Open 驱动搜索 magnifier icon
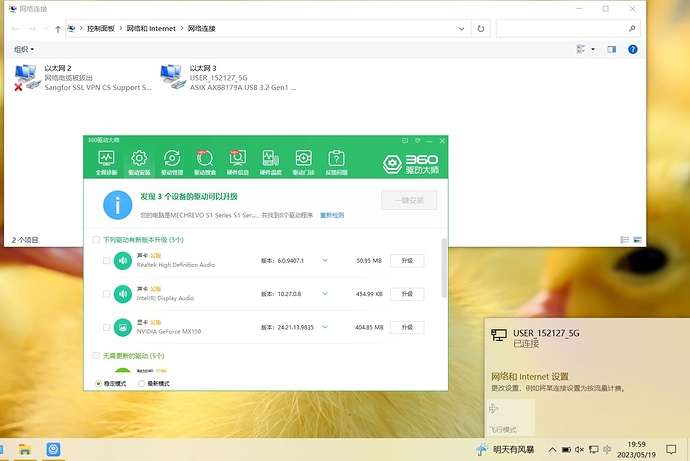This screenshot has height=461, width=690. 205,162
